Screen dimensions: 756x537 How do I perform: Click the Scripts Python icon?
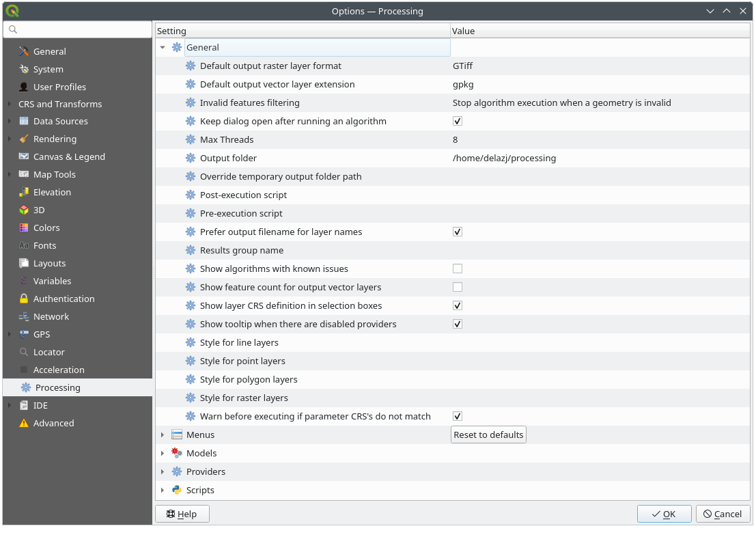pos(177,490)
